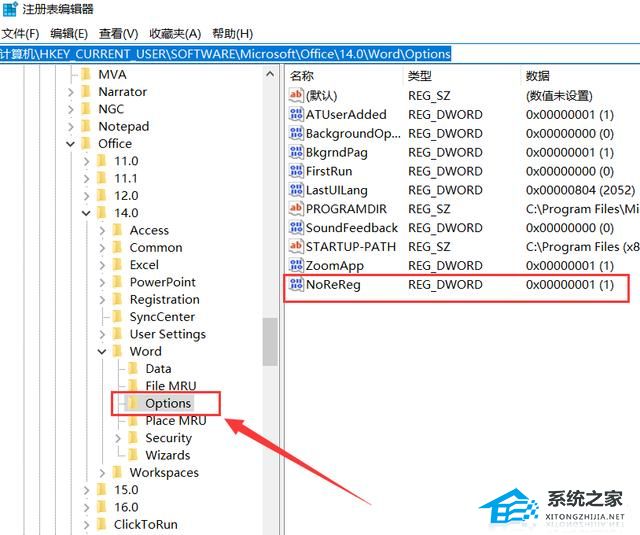Click the folder icon of the Options key
Screen dimensions: 640x535
click(133, 403)
